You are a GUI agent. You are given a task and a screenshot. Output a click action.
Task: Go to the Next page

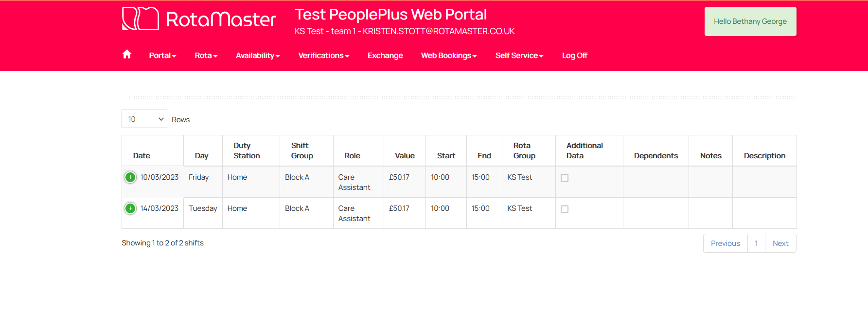780,243
